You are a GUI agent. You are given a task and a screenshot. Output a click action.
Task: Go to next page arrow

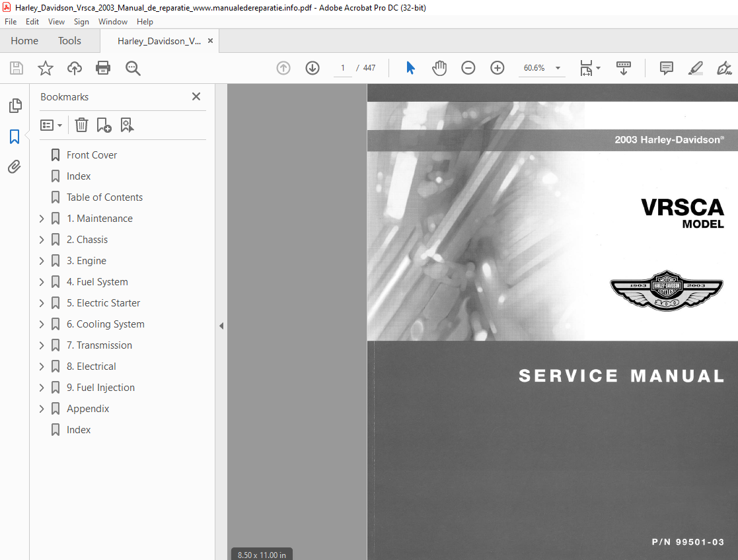313,68
